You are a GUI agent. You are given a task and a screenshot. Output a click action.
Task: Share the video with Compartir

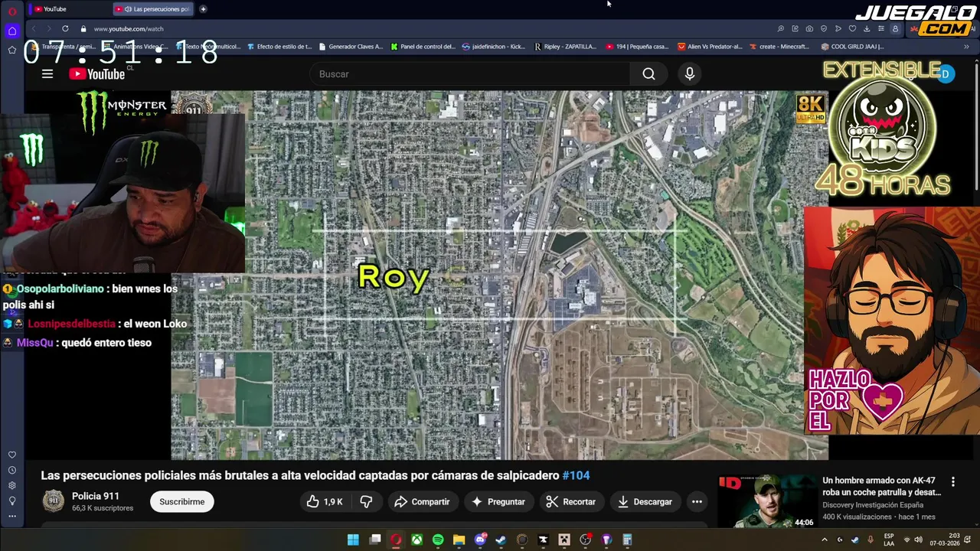coord(422,502)
